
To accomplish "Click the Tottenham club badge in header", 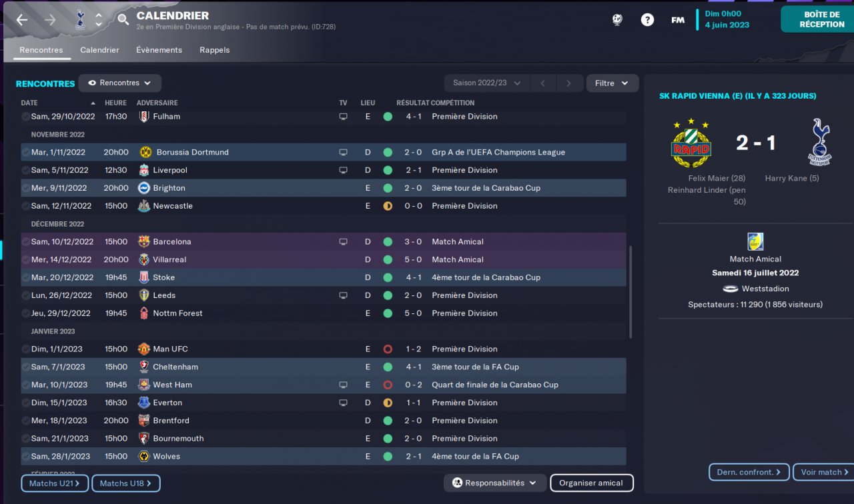I will click(x=80, y=20).
